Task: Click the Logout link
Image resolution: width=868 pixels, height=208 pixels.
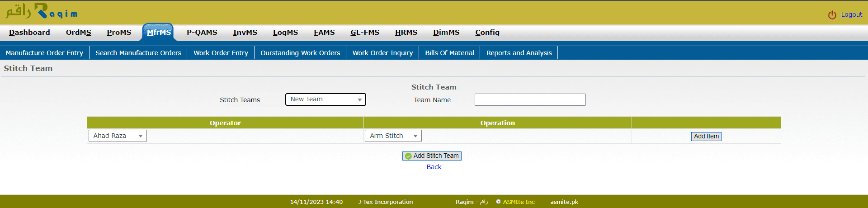Action: pos(851,14)
